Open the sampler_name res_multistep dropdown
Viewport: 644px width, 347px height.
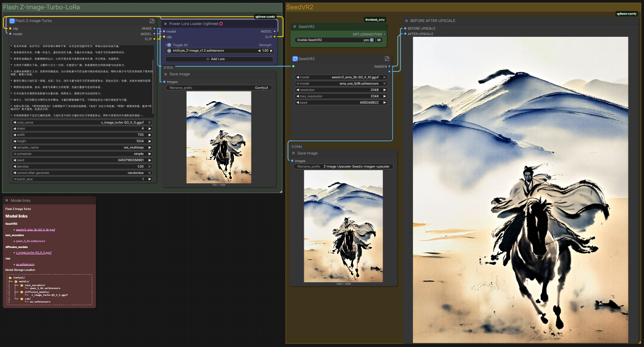(83, 148)
